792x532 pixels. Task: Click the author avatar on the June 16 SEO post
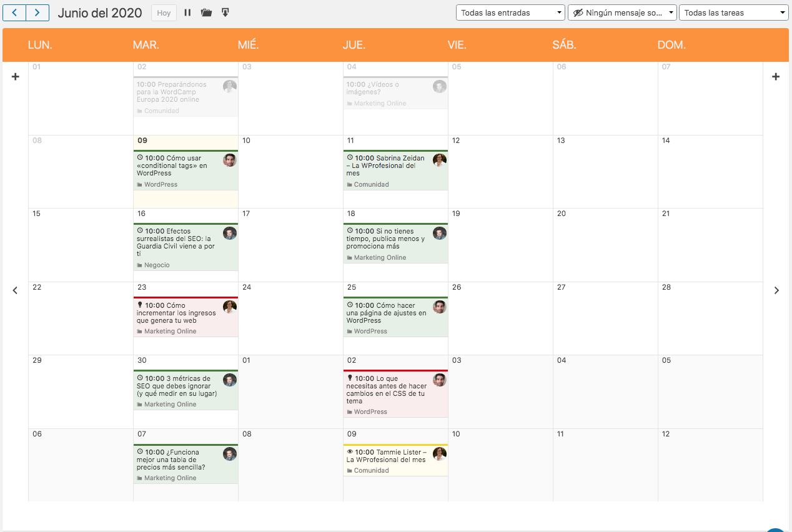tap(229, 233)
